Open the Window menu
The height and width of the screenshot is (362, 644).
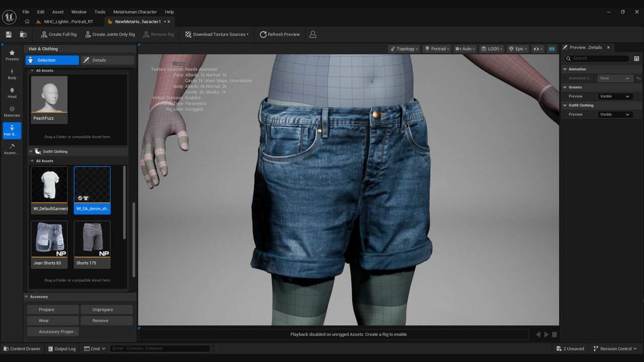[78, 12]
